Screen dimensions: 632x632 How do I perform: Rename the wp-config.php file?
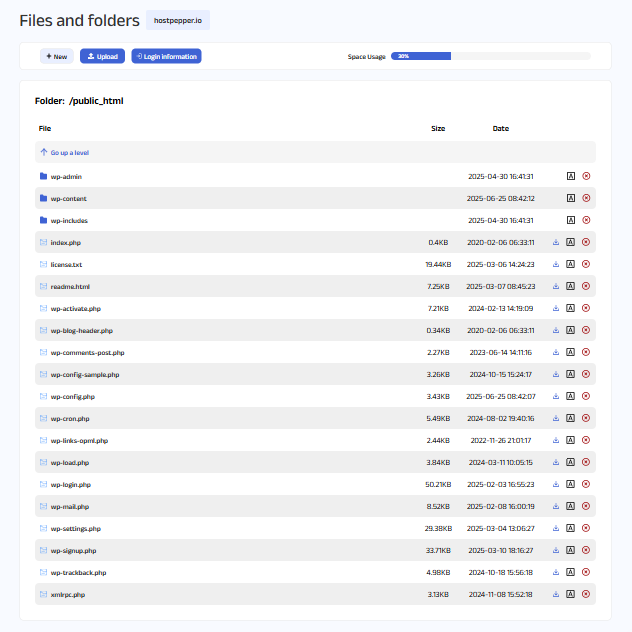[x=570, y=396]
